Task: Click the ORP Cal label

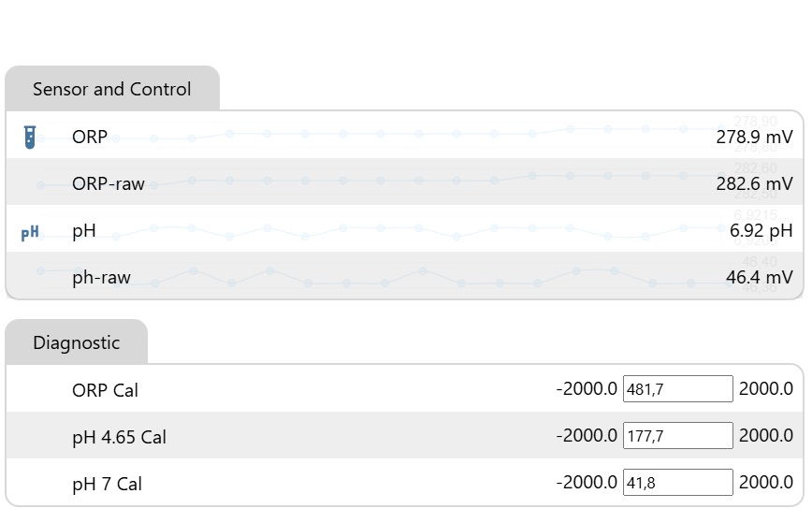Action: coord(105,390)
